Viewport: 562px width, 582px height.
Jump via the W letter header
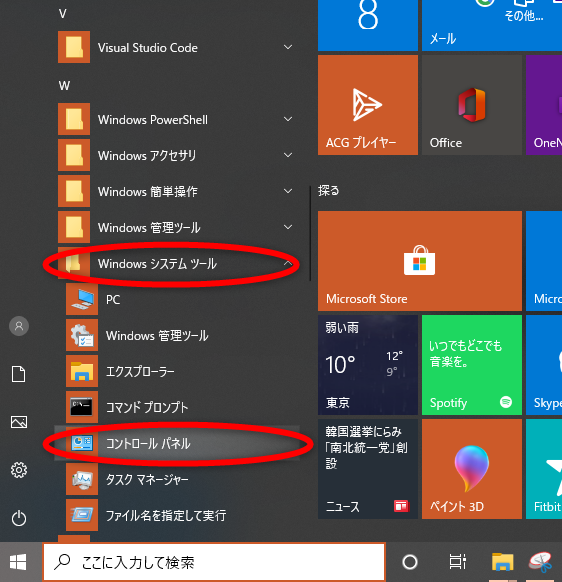click(64, 86)
